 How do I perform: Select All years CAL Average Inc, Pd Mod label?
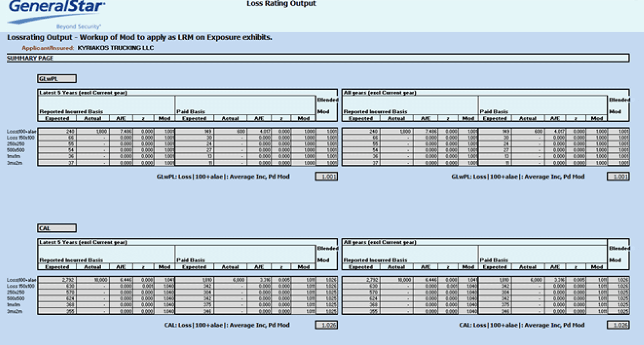[522, 325]
